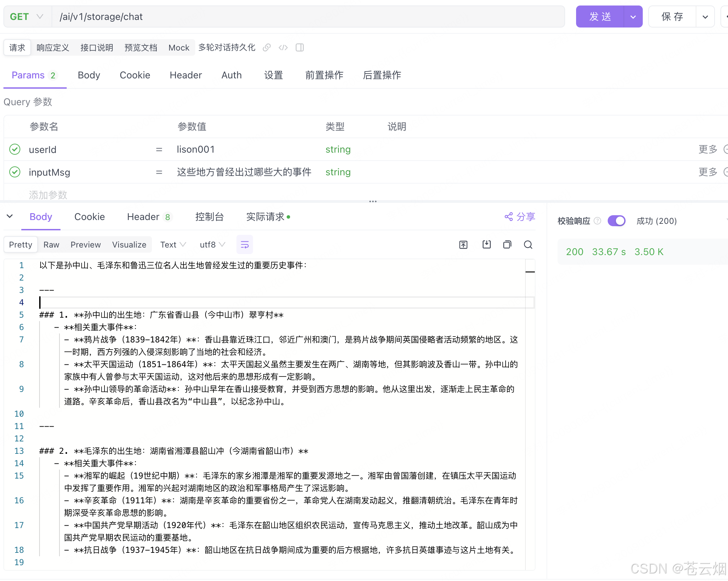Click the 添加参数 input field
Viewport: 728px width, 581px height.
pyautogui.click(x=48, y=195)
